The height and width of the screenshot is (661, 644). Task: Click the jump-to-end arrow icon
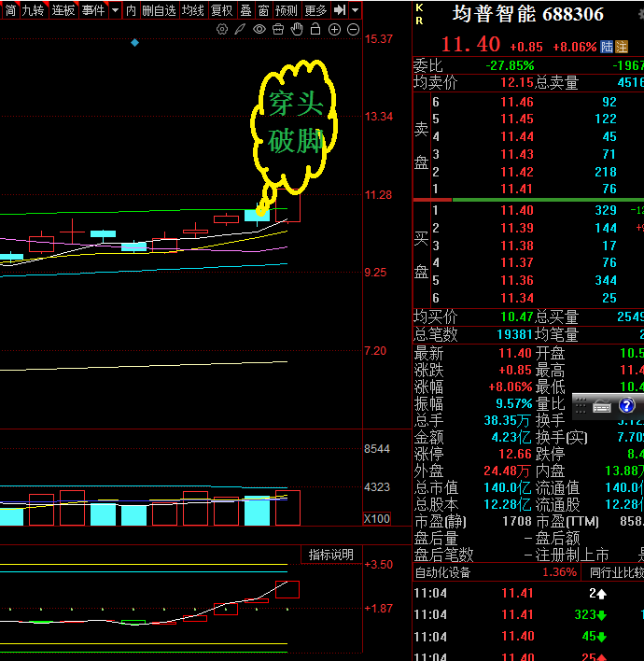click(340, 9)
